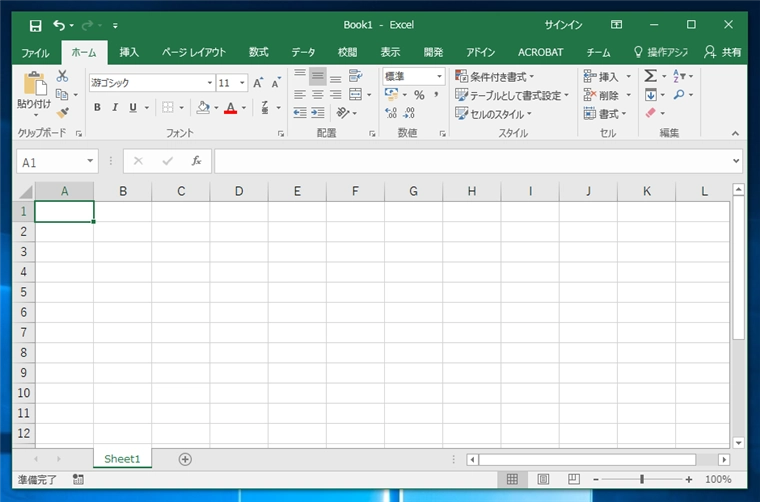Apply accounting number format

pos(391,94)
